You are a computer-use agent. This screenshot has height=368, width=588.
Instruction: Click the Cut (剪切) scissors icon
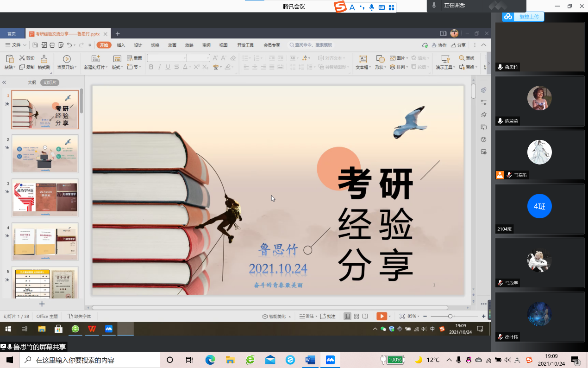pyautogui.click(x=22, y=58)
